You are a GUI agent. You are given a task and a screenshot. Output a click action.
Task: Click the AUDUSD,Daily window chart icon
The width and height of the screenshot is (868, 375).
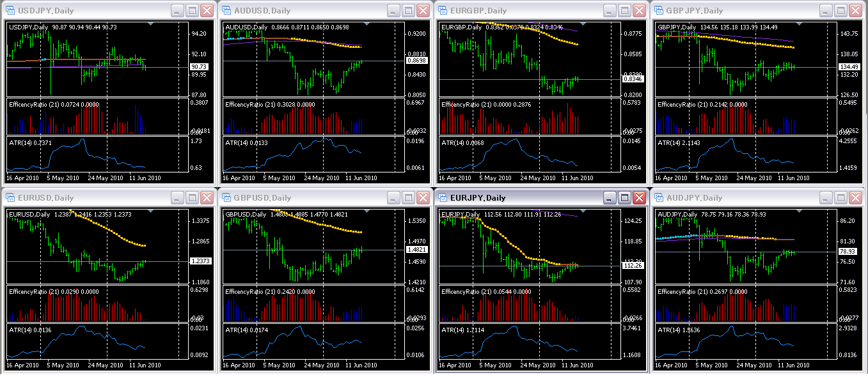pos(226,11)
